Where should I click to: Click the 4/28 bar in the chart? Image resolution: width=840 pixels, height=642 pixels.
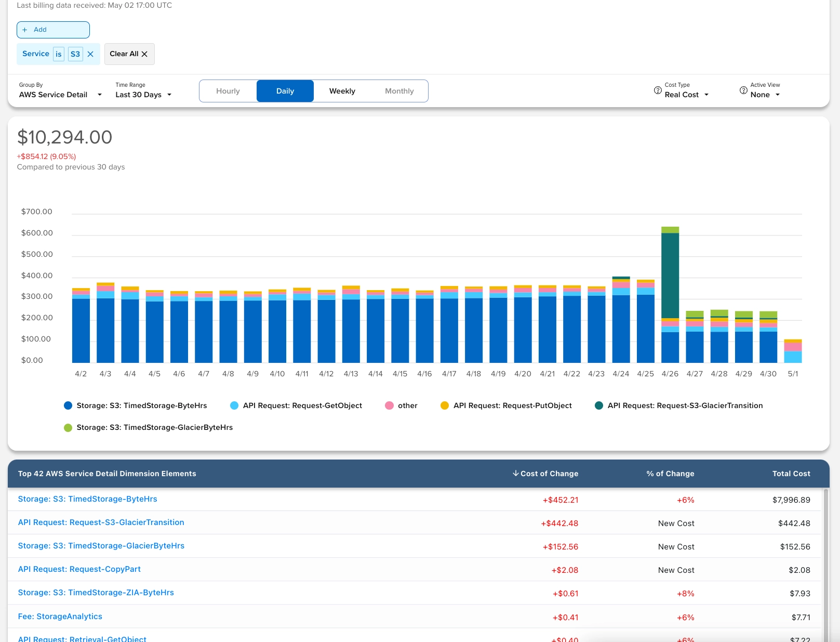coord(719,336)
